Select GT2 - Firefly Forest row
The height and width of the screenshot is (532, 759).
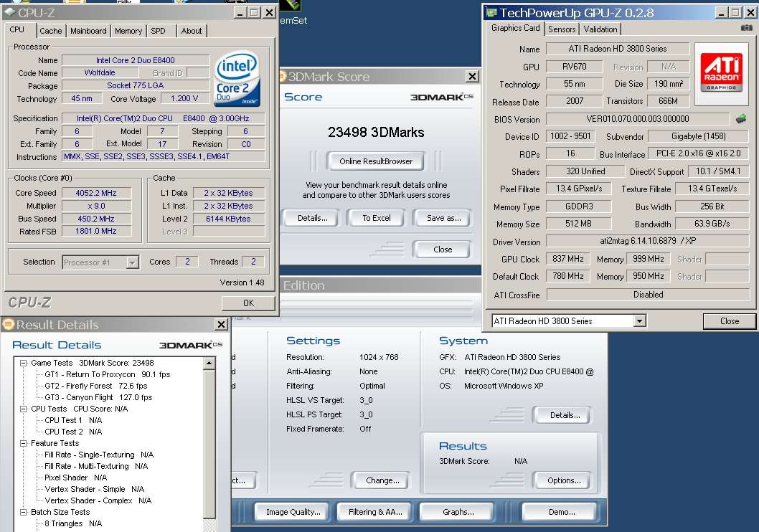(x=96, y=386)
